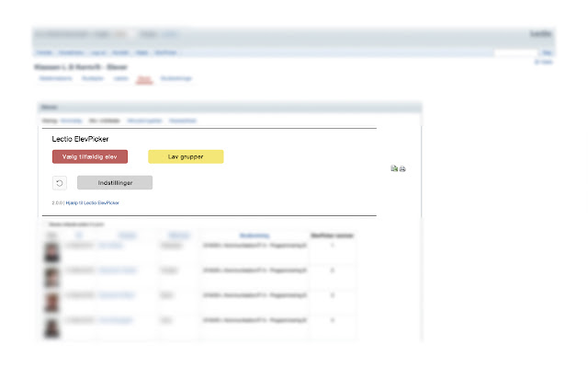This screenshot has height=368, width=588.
Task: Toggle the checkbox above the student table
Action: [x=45, y=224]
